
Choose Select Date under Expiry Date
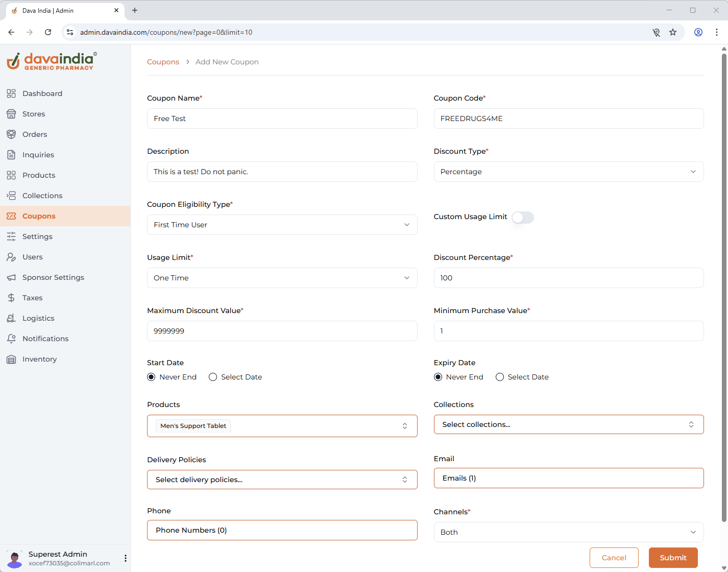500,377
